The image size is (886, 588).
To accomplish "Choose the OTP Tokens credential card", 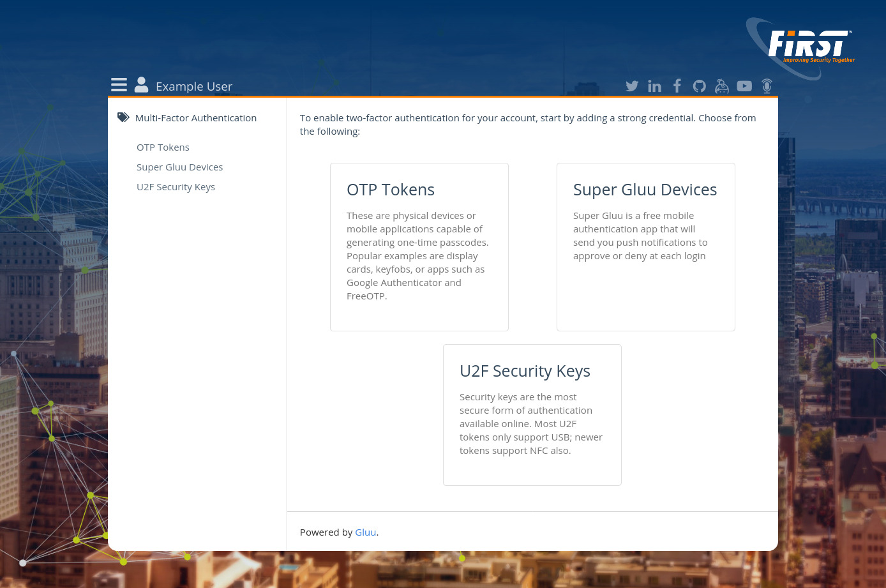I will click(x=419, y=247).
